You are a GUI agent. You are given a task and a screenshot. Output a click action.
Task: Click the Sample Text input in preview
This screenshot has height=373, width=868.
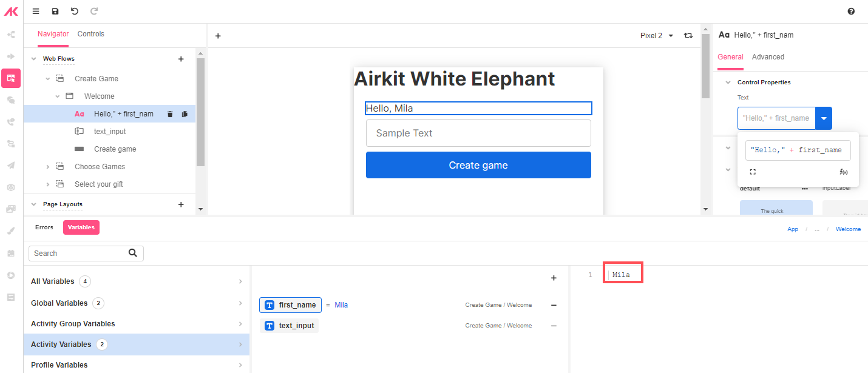(x=478, y=133)
